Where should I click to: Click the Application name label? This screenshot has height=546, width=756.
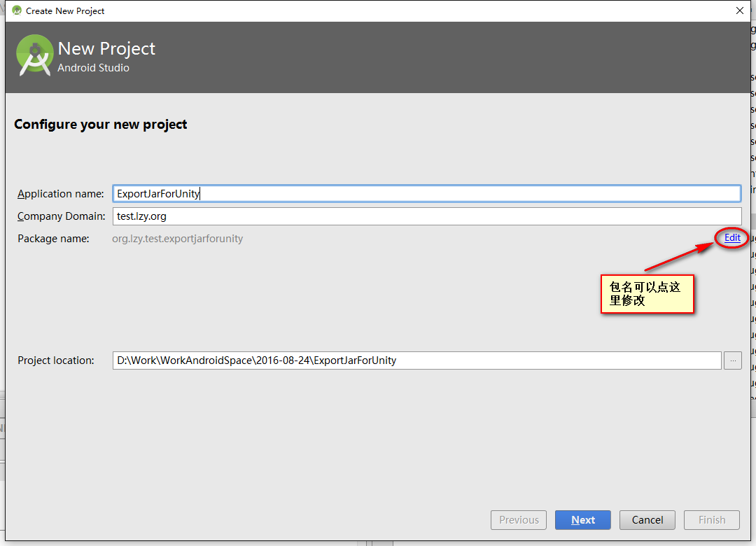tap(61, 194)
